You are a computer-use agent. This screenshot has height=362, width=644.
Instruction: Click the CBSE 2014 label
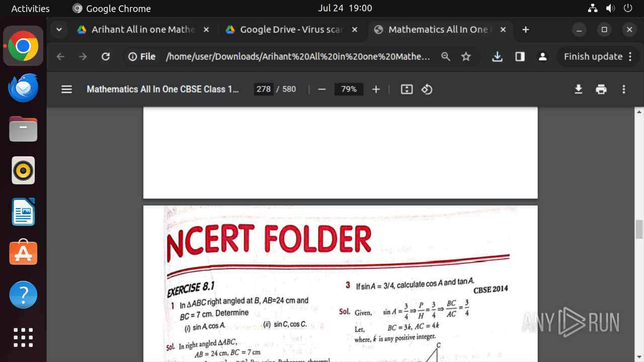click(491, 290)
